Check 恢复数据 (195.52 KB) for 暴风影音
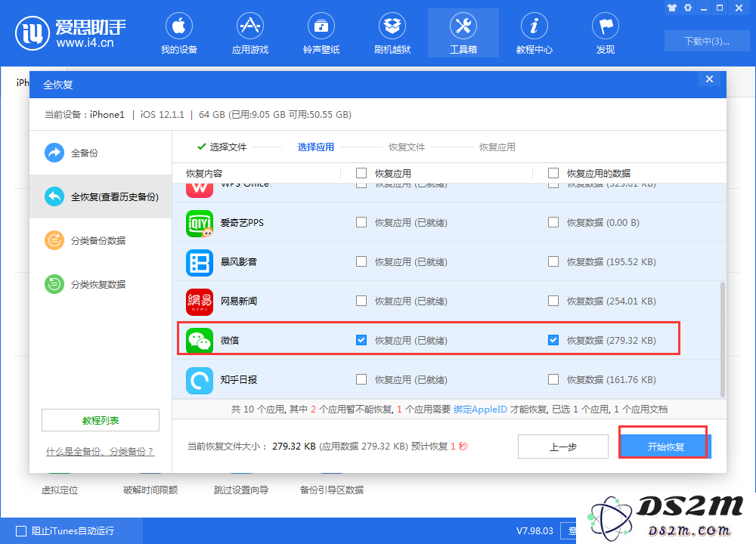The image size is (756, 544). [553, 261]
